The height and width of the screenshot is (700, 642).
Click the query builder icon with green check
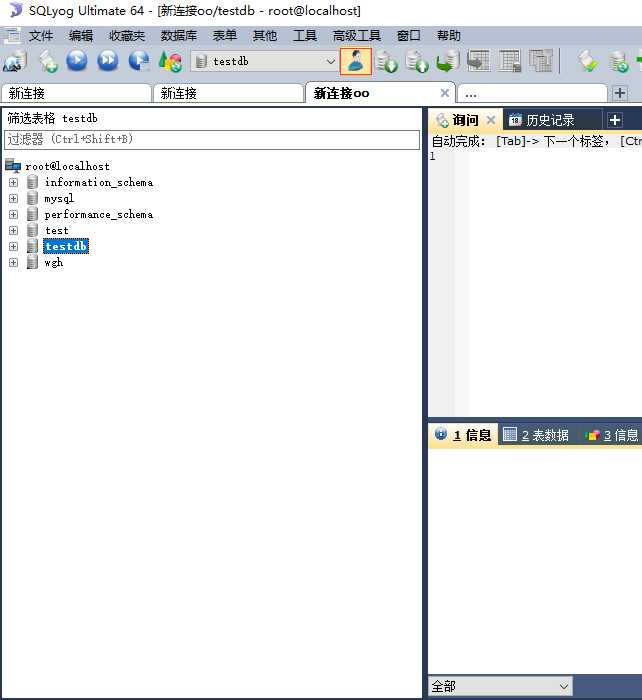pyautogui.click(x=588, y=61)
